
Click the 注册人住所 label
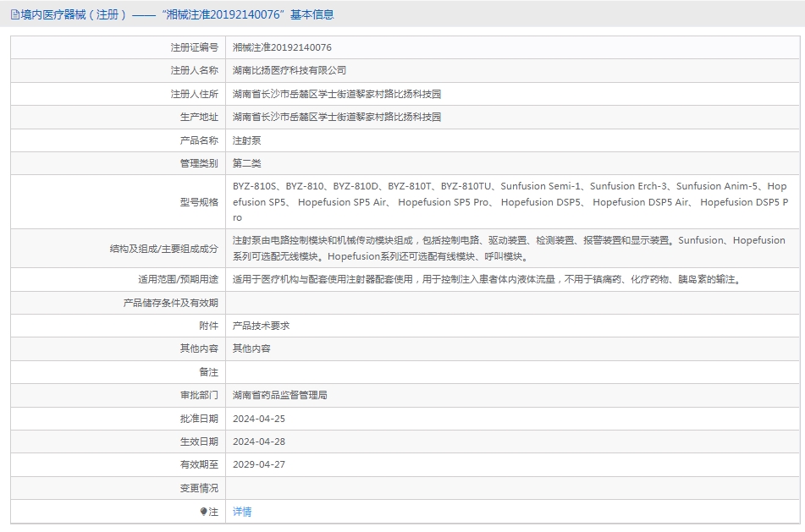point(195,94)
